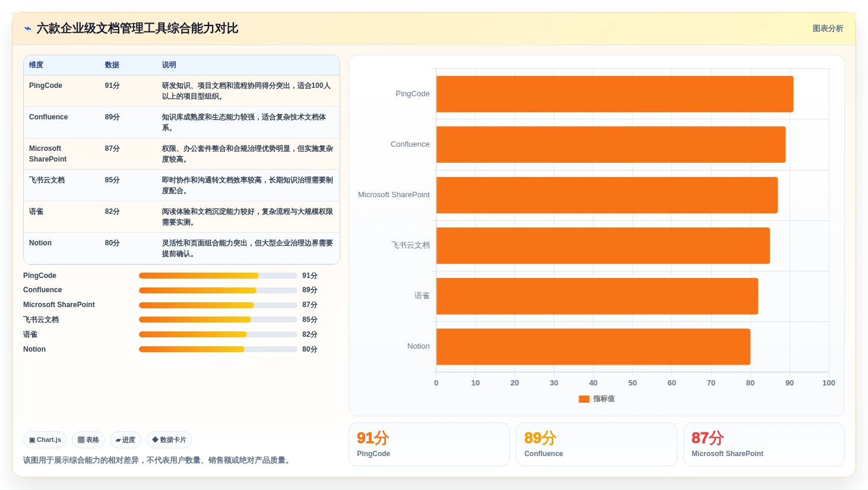
Task: Click the Confluence progress bar
Action: 218,290
